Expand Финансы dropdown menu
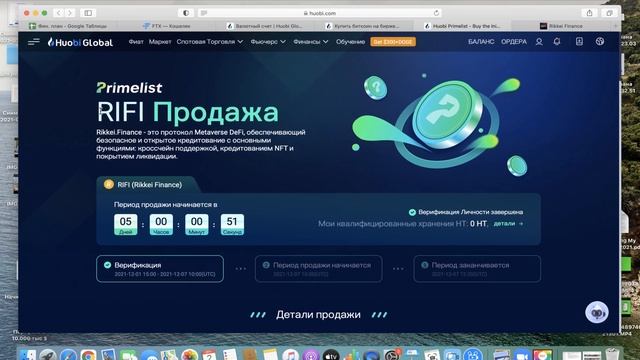Image resolution: width=640 pixels, height=360 pixels. (x=311, y=42)
